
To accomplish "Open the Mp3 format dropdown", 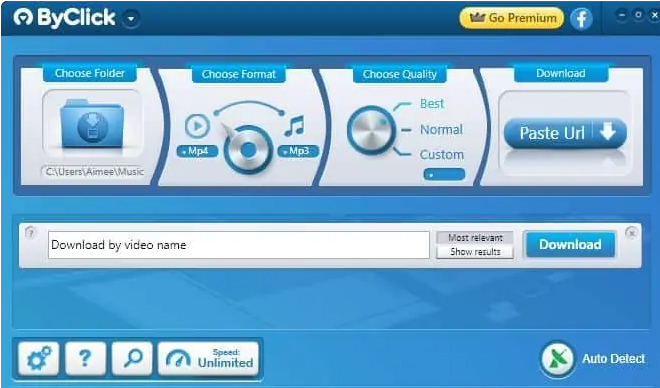I will pos(298,151).
